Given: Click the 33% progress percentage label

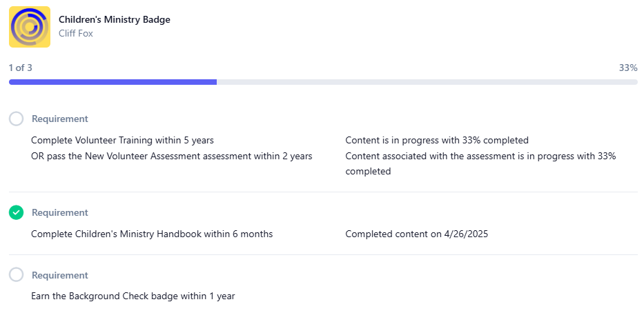Looking at the screenshot, I should 628,68.
